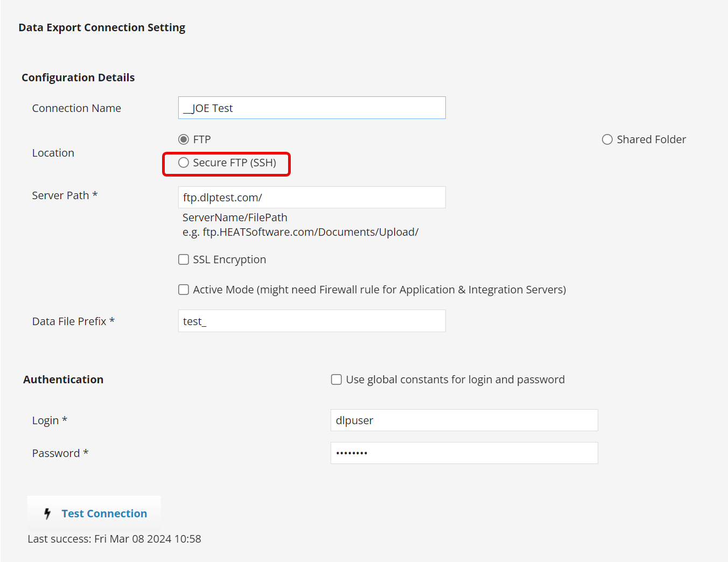
Task: Click the SSL Encryption label text
Action: pos(229,259)
